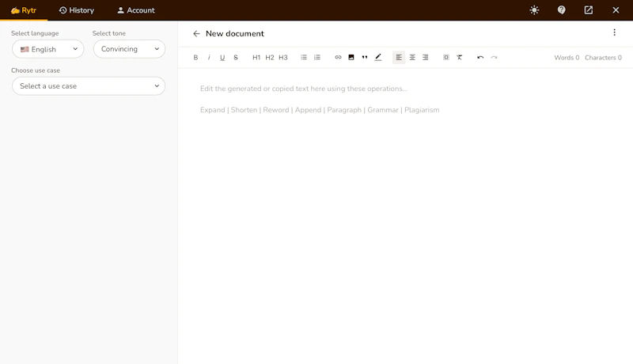633x364 pixels.
Task: Apply H1 heading style
Action: point(256,58)
